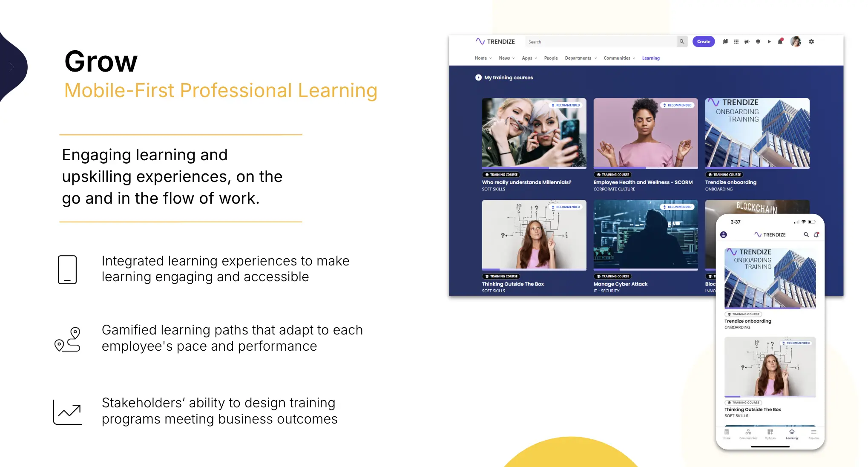The image size is (868, 467).
Task: Click the Recommended badge on the wellness course
Action: (678, 105)
